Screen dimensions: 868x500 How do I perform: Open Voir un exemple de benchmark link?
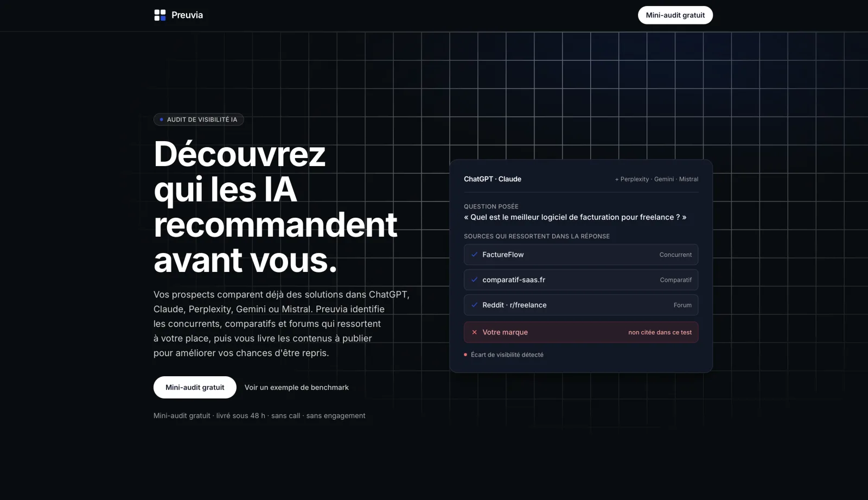[297, 387]
